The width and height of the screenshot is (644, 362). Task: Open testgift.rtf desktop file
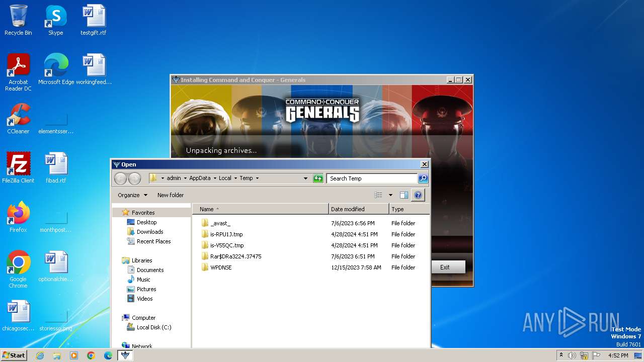[x=94, y=20]
